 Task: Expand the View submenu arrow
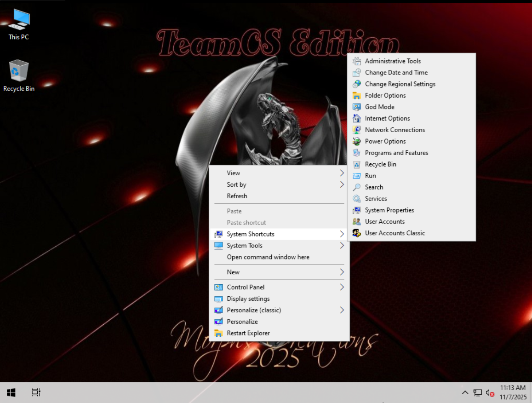(x=342, y=173)
